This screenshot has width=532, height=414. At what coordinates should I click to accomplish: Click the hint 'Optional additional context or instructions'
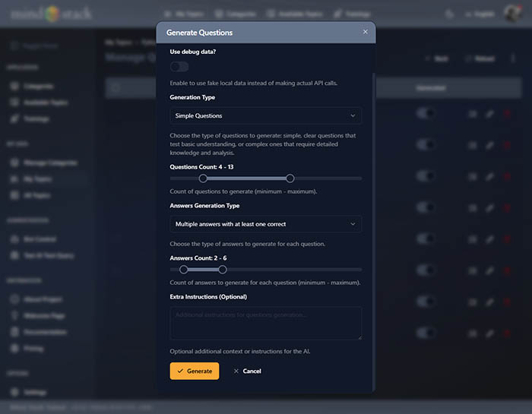tap(240, 351)
